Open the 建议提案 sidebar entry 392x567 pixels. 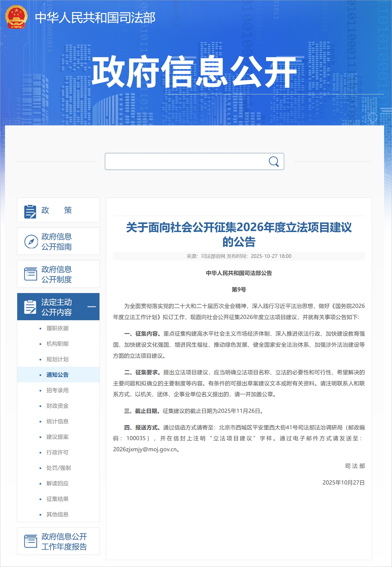(57, 437)
